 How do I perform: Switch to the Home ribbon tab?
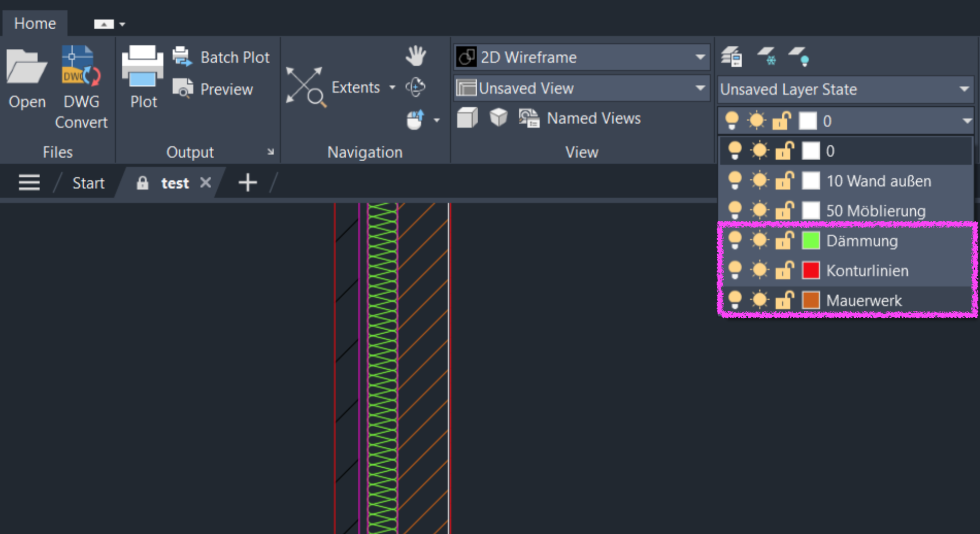click(35, 23)
